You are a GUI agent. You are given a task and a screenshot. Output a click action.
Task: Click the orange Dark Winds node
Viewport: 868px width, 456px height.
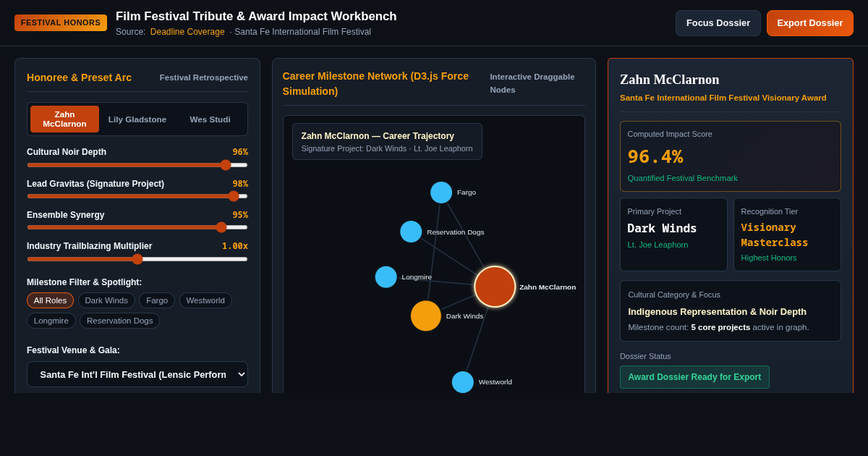point(426,316)
